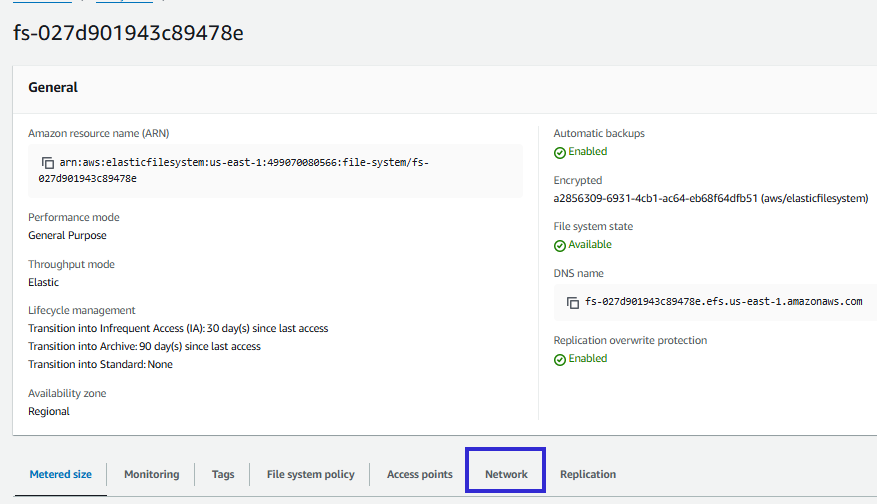Switch to the Network tab
877x504 pixels.
pos(506,474)
